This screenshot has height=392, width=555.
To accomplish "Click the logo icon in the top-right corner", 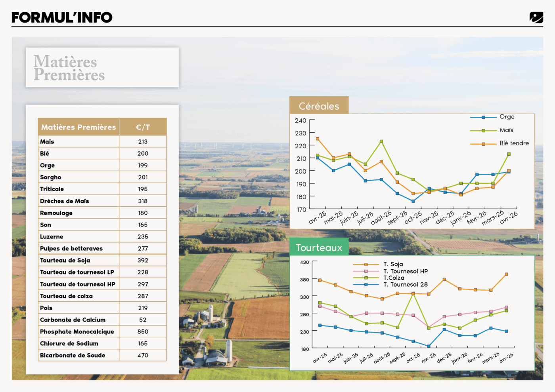I will click(536, 17).
